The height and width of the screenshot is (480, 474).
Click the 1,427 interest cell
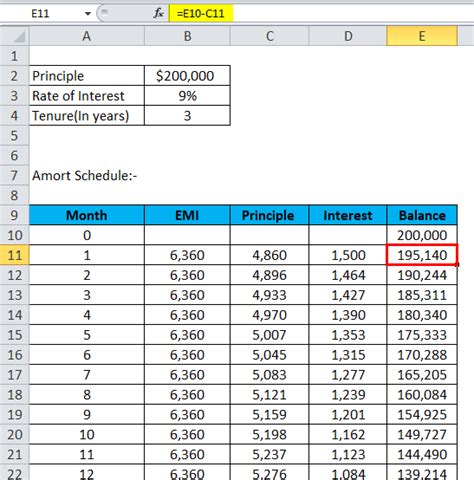(x=348, y=295)
